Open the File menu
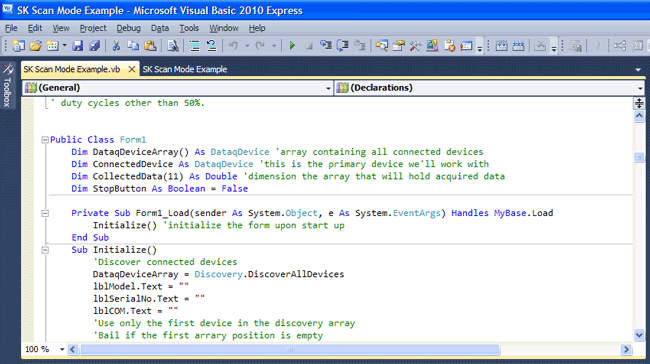Viewport: 650px width, 364px height. (11, 28)
